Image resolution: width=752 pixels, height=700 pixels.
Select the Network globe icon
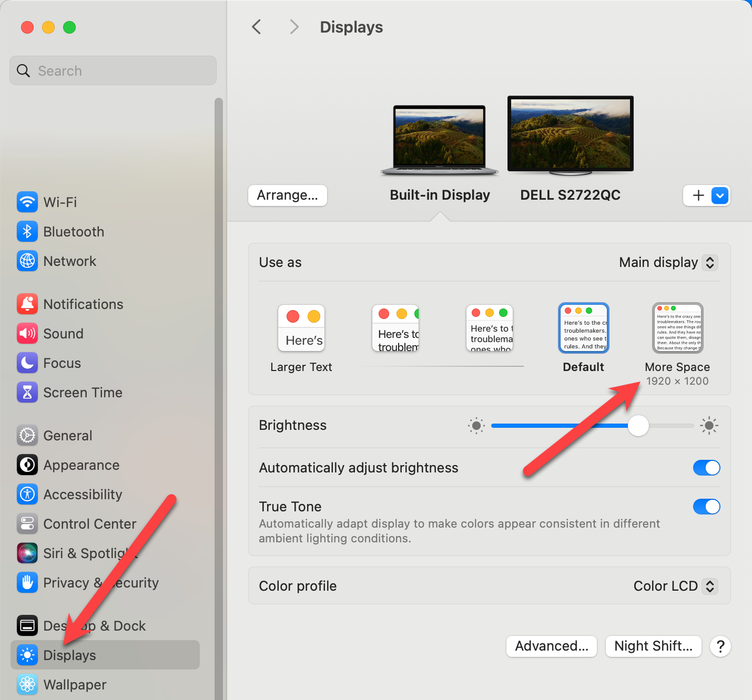tap(27, 261)
